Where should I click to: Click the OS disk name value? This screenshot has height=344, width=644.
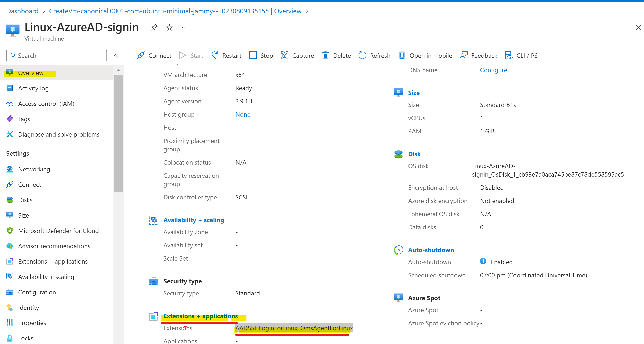(x=548, y=170)
